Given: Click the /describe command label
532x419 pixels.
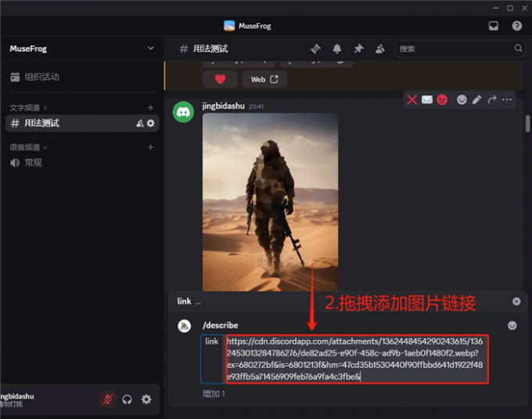Looking at the screenshot, I should coord(220,325).
